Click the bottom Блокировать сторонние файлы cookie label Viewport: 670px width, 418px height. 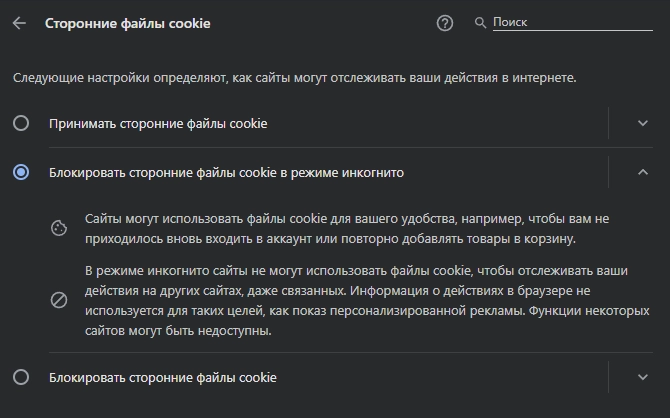163,377
